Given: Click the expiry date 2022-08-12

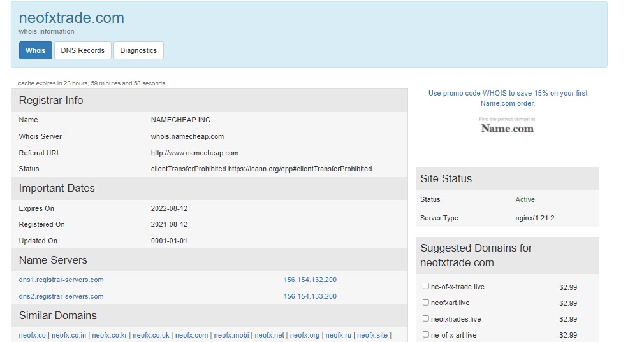Looking at the screenshot, I should coord(169,208).
